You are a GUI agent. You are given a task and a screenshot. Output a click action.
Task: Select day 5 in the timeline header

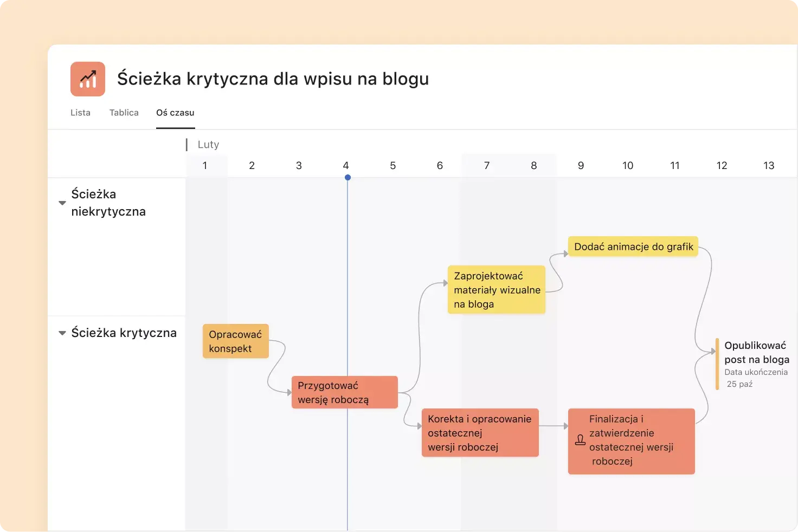(x=393, y=166)
